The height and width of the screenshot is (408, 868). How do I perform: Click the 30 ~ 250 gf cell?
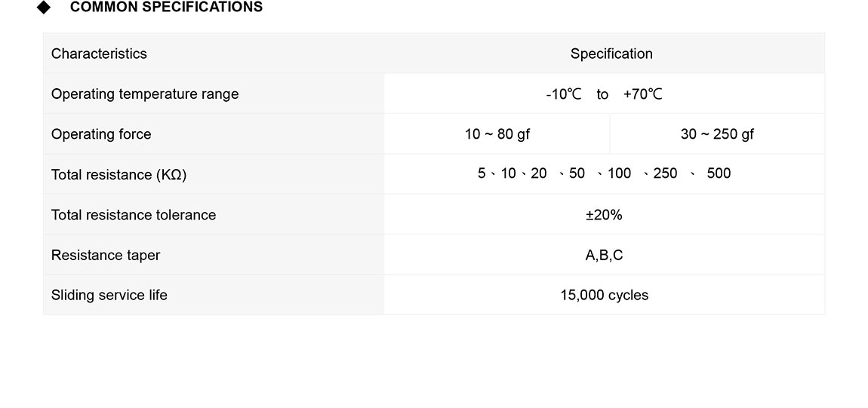717,134
